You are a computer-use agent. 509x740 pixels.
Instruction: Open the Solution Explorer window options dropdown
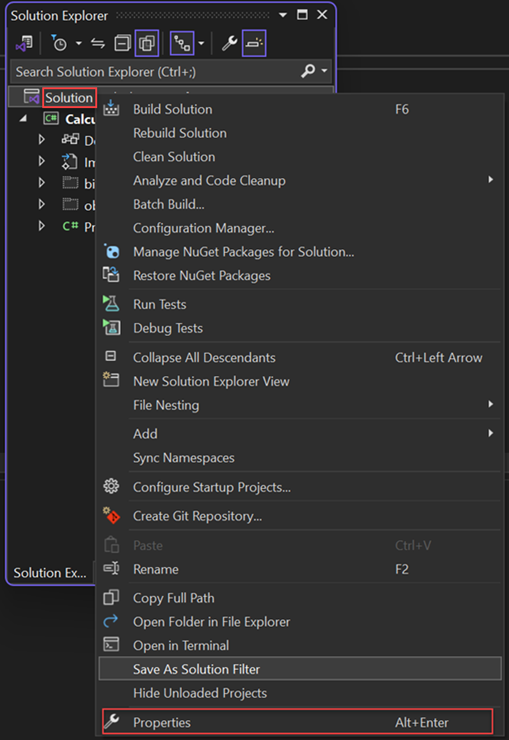point(283,15)
